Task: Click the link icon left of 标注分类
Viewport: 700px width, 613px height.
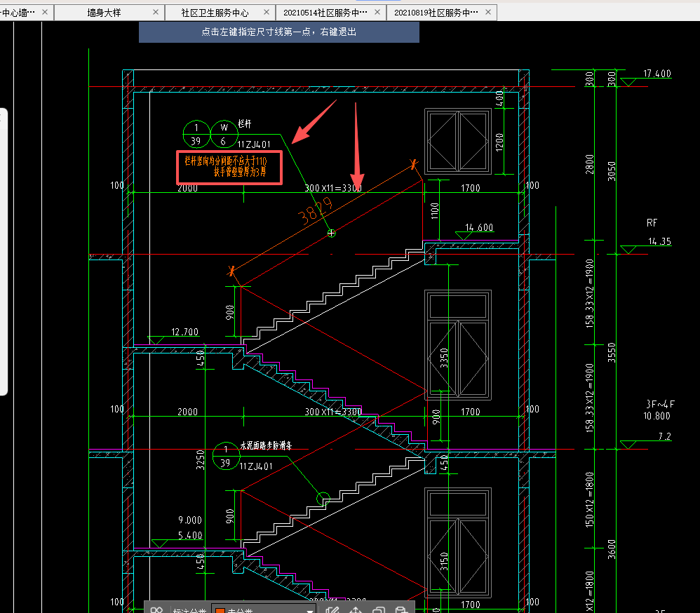Action: point(156,610)
